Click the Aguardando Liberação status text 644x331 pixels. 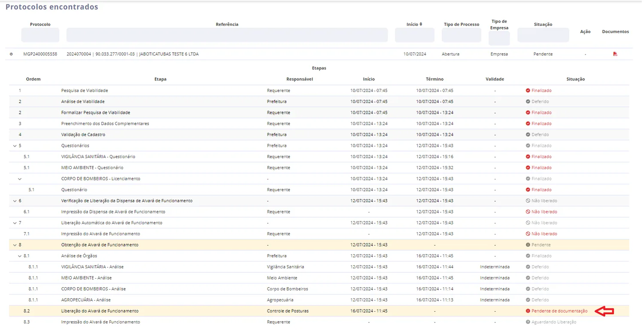tap(554, 322)
